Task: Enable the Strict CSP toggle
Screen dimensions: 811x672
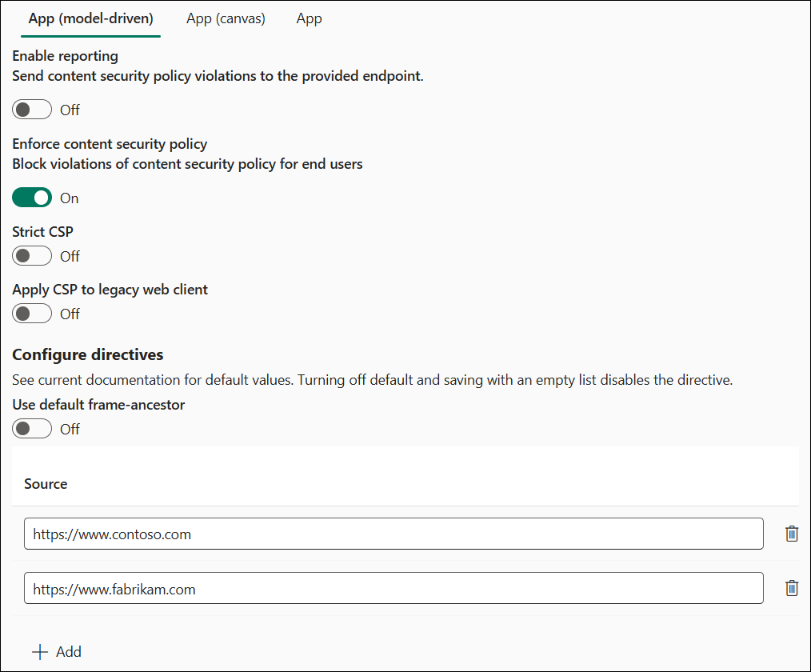Action: pos(32,255)
